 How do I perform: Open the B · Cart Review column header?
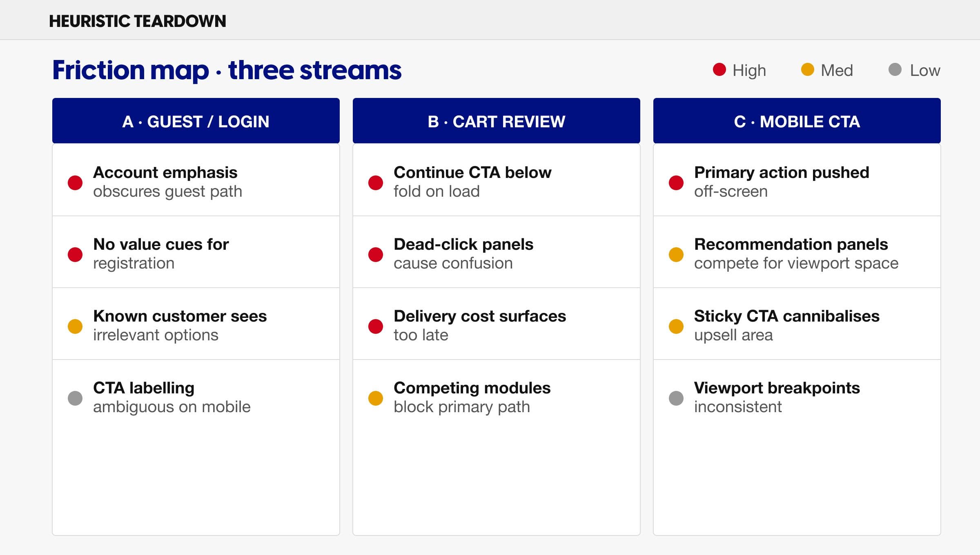click(497, 121)
